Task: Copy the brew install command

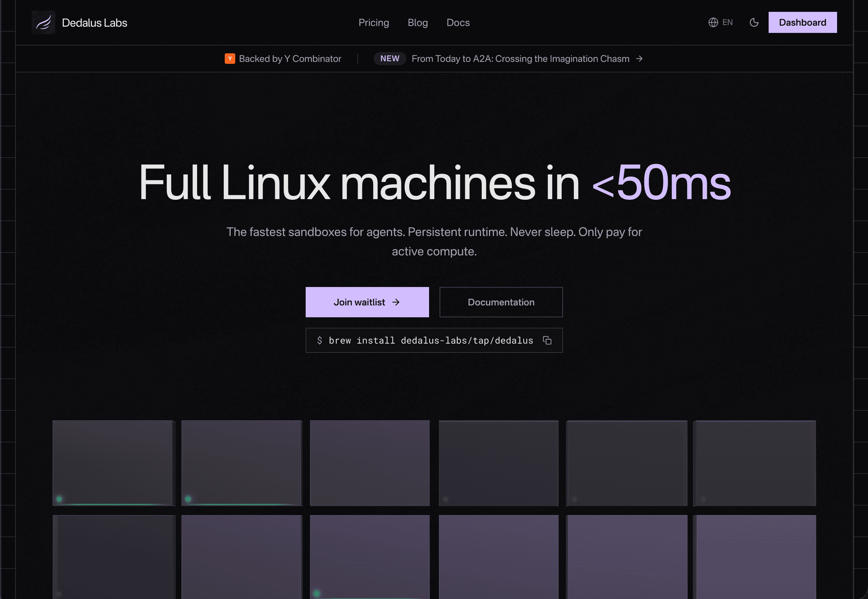Action: 547,340
